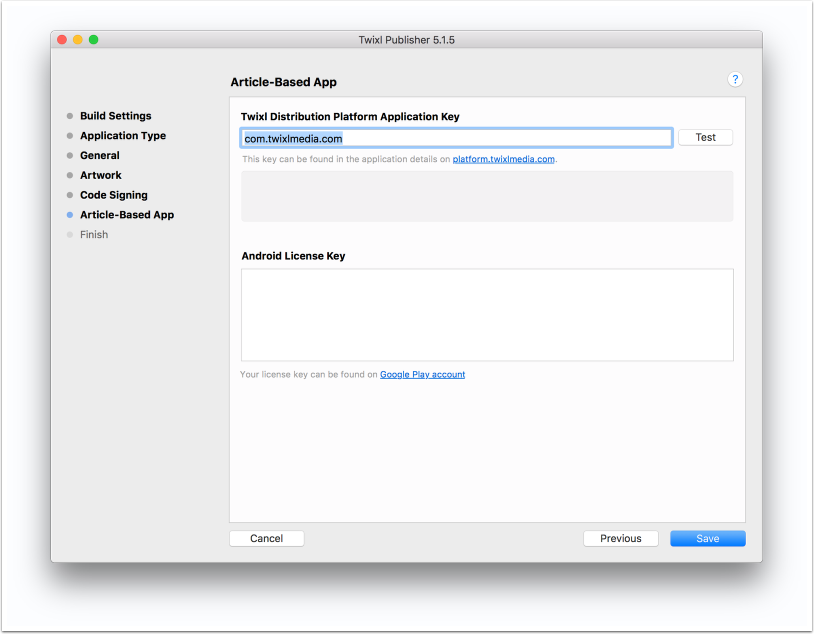Click the Android License Key label
The width and height of the screenshot is (814, 634).
point(293,256)
